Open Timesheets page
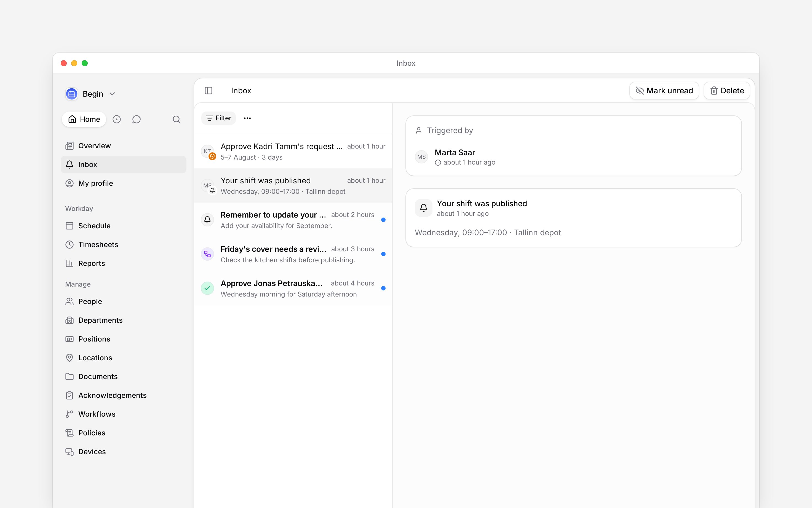This screenshot has width=812, height=508. coord(124,245)
